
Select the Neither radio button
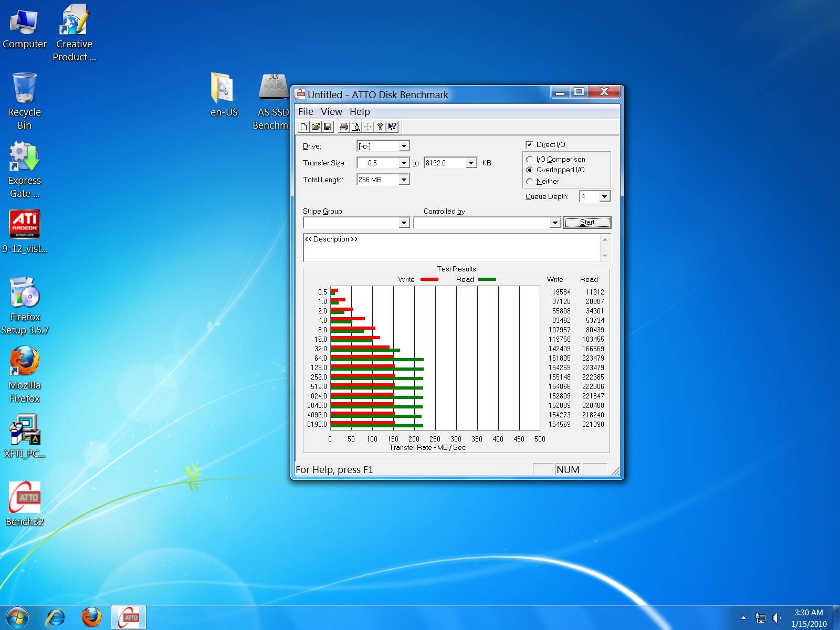pyautogui.click(x=529, y=181)
